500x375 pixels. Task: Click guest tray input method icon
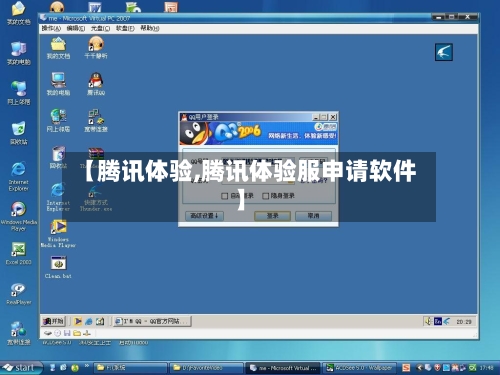[x=438, y=321]
